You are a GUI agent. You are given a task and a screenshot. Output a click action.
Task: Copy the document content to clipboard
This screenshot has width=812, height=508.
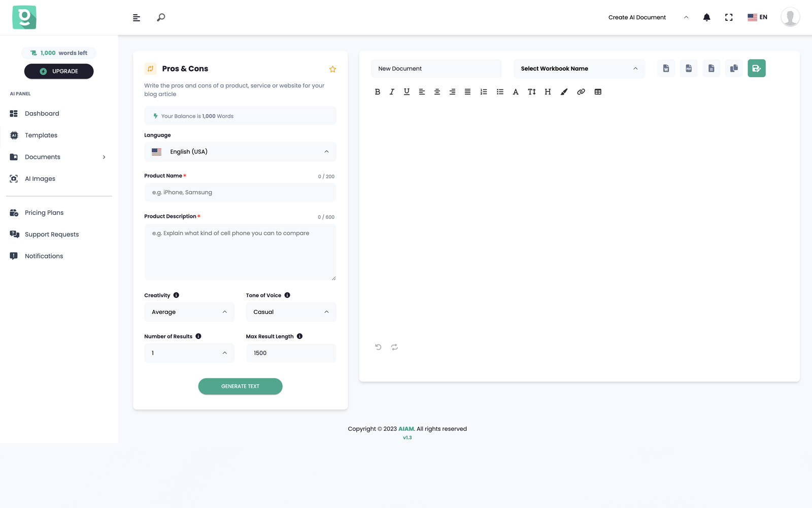733,68
